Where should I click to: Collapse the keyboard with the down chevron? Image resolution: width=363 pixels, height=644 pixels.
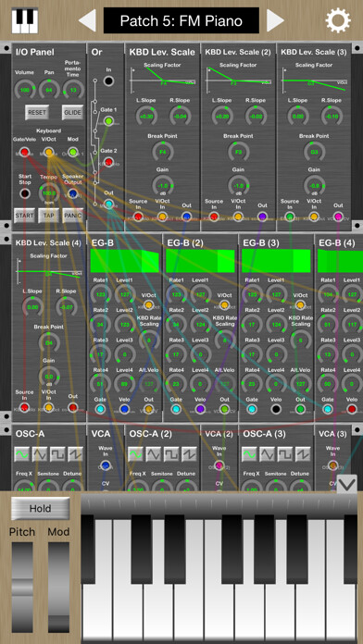[346, 484]
